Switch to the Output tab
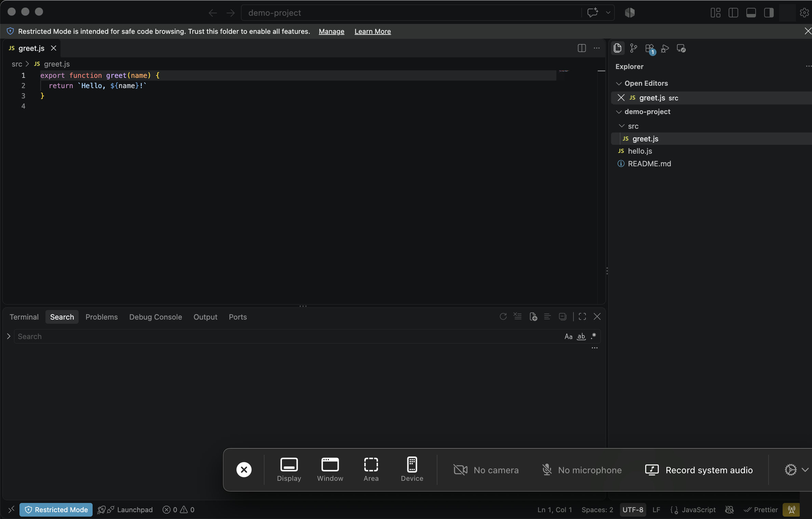The width and height of the screenshot is (812, 519). tap(205, 317)
